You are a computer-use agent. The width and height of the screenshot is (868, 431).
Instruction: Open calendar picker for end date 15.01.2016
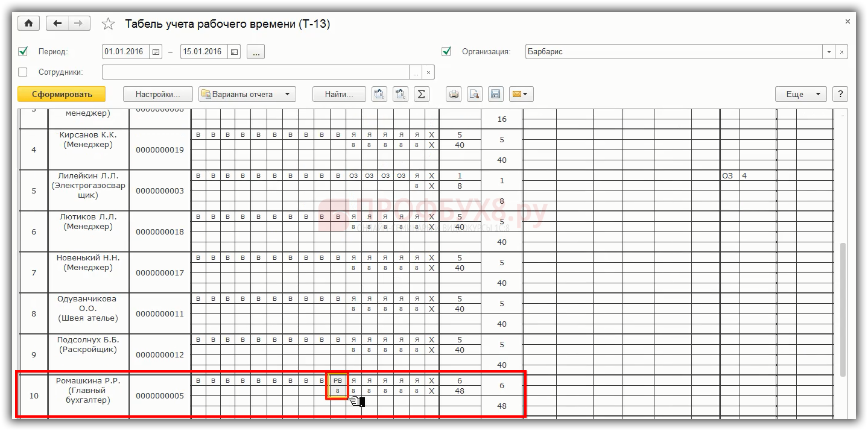(235, 52)
